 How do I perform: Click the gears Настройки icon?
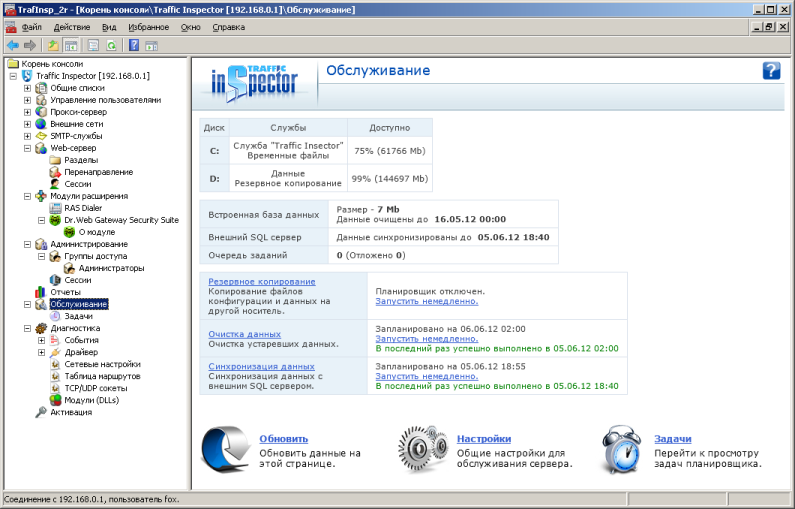tap(423, 449)
